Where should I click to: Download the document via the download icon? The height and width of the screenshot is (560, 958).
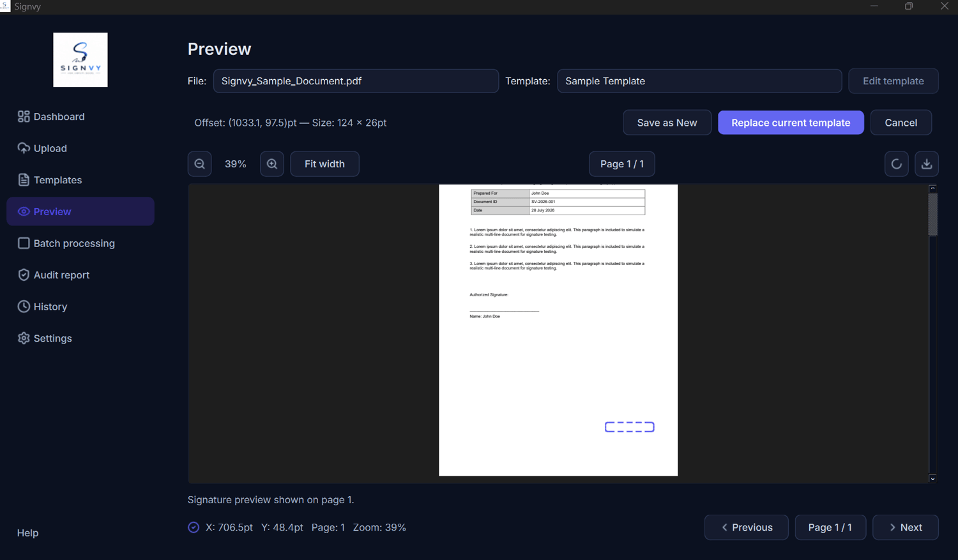click(927, 164)
